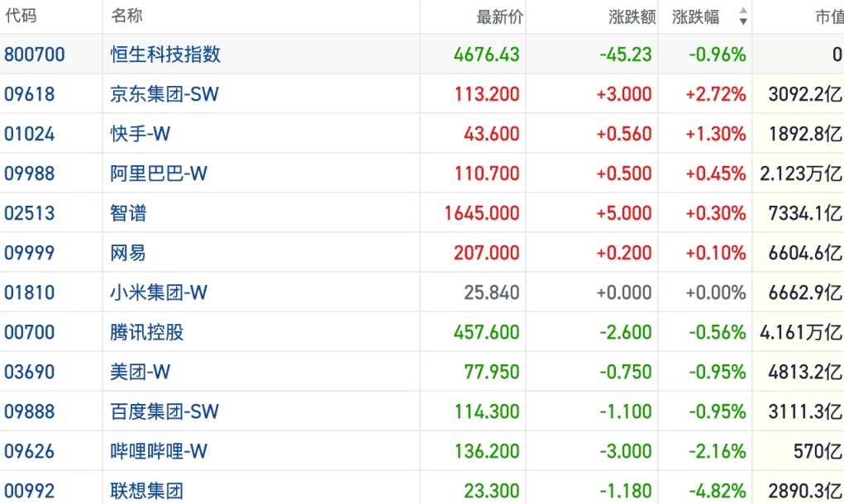Select 小米集团-W in the list
This screenshot has height=504, width=844.
click(x=158, y=292)
